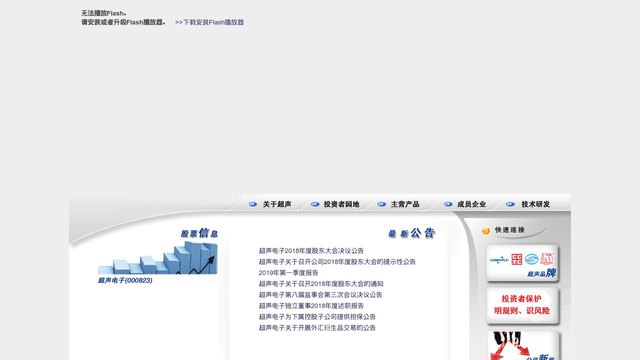Screen dimensions: 640x360
Task: Click the stock chart bar graph image
Action: point(158,258)
